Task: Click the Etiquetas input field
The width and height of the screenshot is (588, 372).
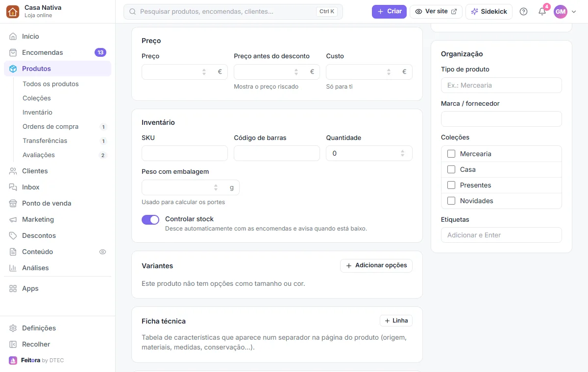Action: 501,235
